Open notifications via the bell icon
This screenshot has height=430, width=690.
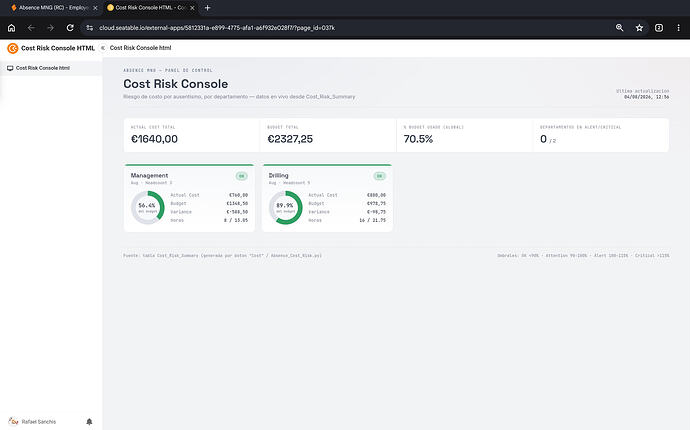[89, 422]
